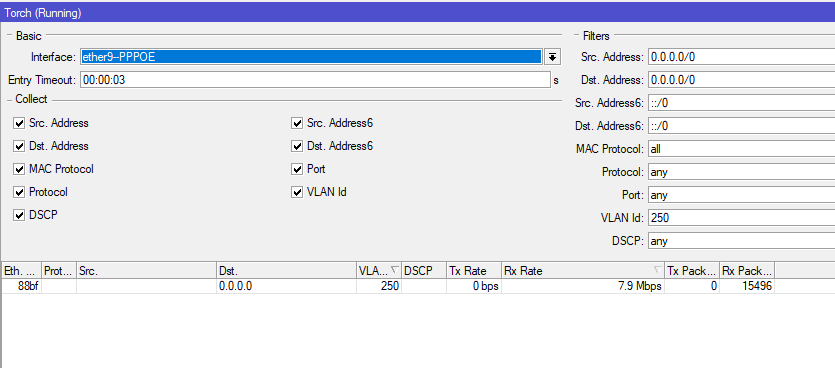
Task: Edit the Src. Address filter field
Action: click(741, 56)
